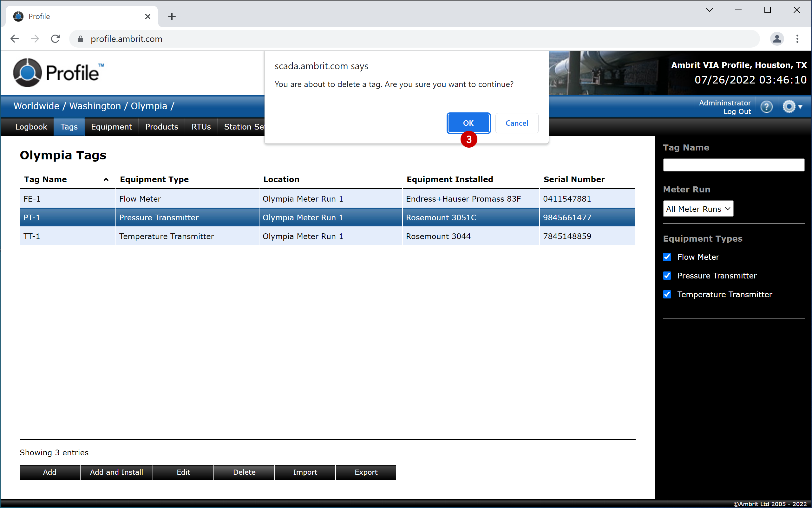This screenshot has height=508, width=812.
Task: Open the RTUs tab
Action: click(201, 127)
